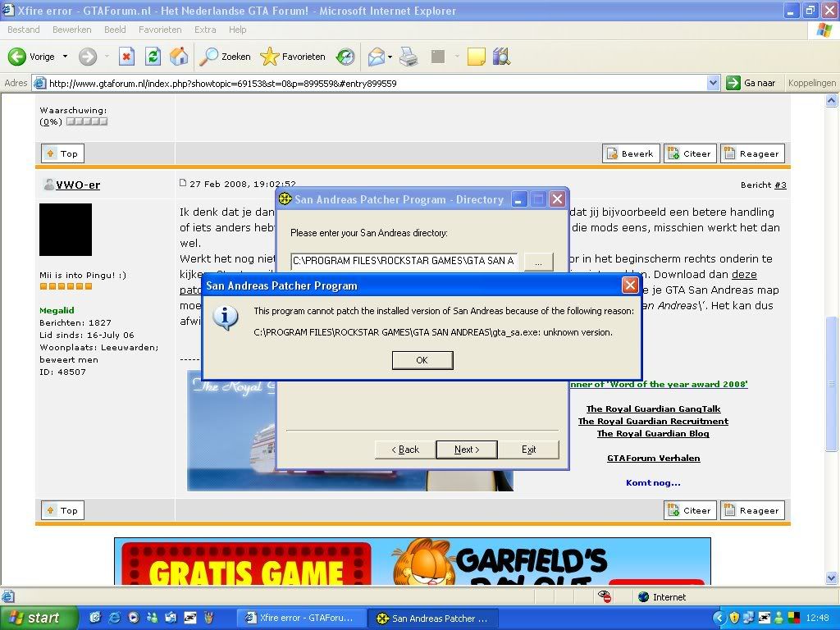The height and width of the screenshot is (630, 840).
Task: Click the grey Forward arrow in toolbar
Action: [88, 57]
